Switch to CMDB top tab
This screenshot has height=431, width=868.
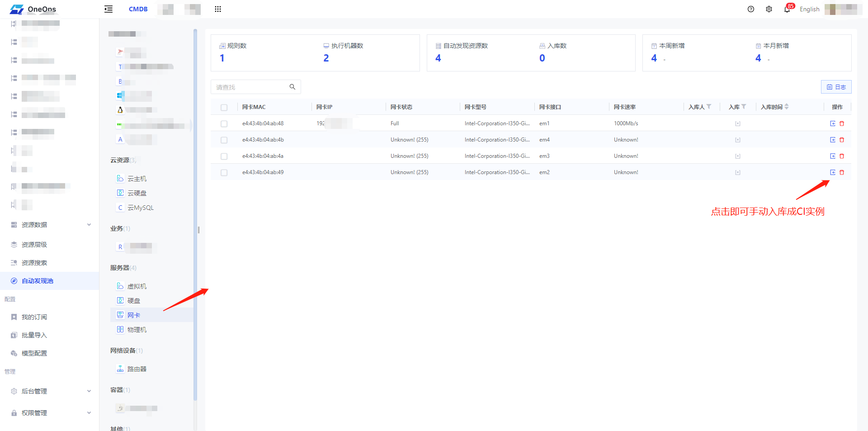pyautogui.click(x=138, y=9)
